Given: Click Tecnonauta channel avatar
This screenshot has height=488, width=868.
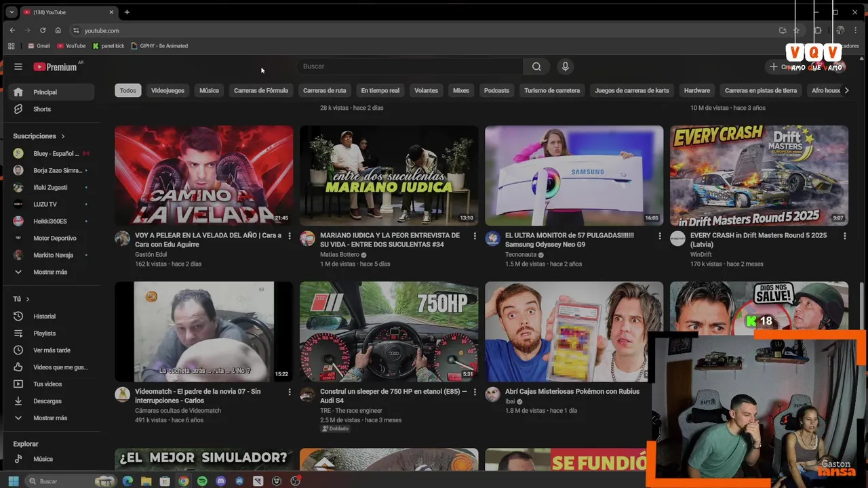Looking at the screenshot, I should (492, 239).
